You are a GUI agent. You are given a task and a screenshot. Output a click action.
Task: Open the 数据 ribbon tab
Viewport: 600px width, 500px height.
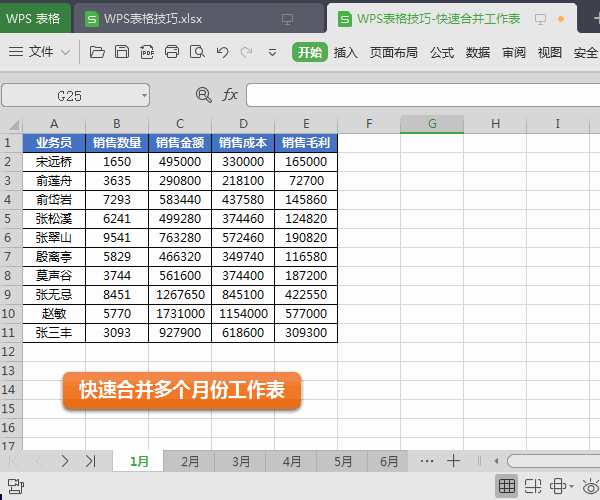(x=478, y=52)
